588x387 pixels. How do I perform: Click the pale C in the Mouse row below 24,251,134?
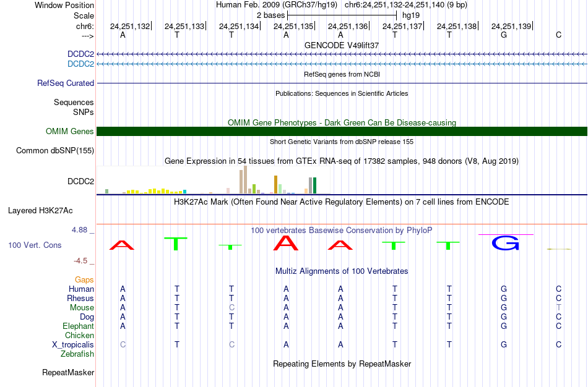click(231, 308)
